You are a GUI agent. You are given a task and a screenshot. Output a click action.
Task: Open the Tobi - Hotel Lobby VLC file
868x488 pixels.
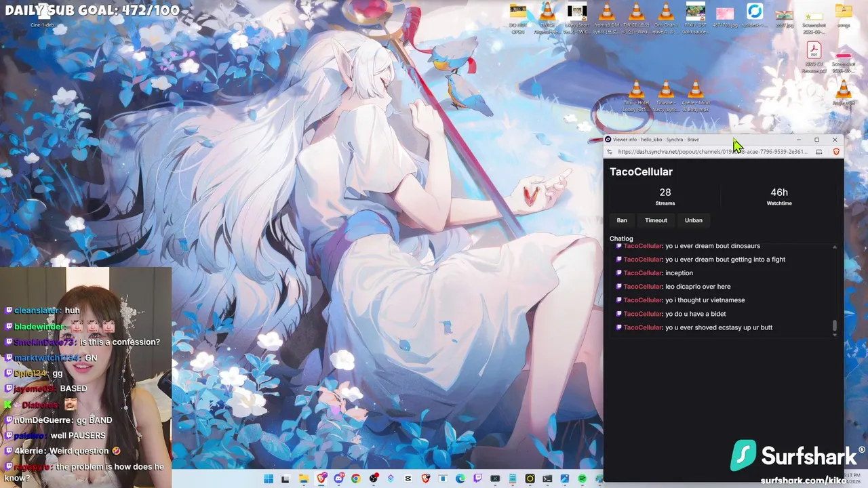(636, 97)
